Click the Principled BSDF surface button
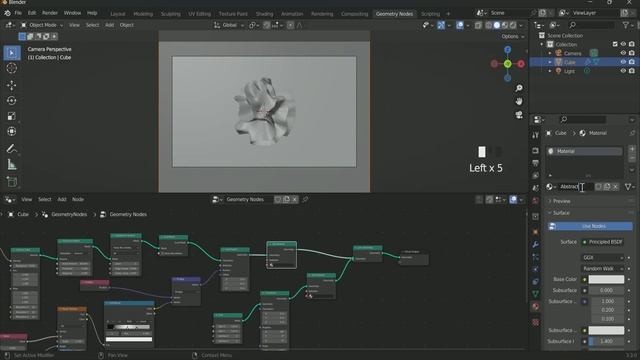The height and width of the screenshot is (360, 640). click(x=602, y=242)
